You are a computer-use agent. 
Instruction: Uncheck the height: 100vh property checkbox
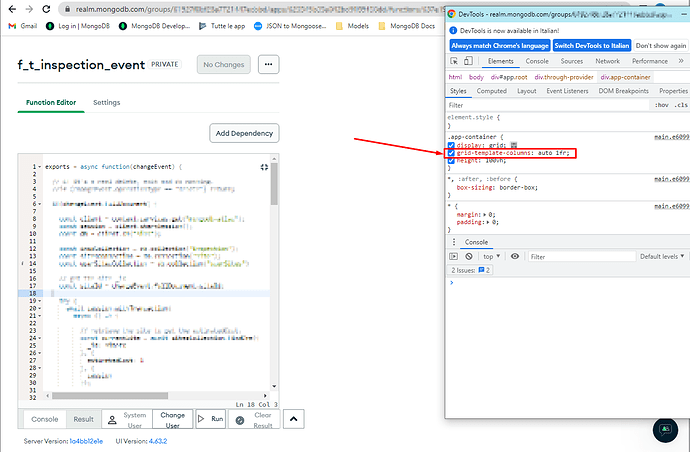[452, 160]
